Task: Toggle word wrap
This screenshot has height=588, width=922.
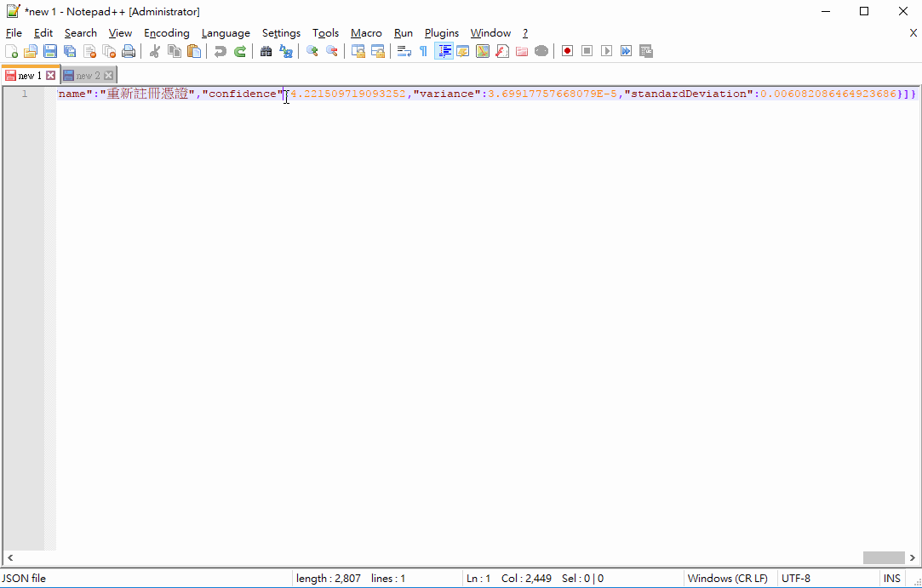Action: (x=403, y=50)
